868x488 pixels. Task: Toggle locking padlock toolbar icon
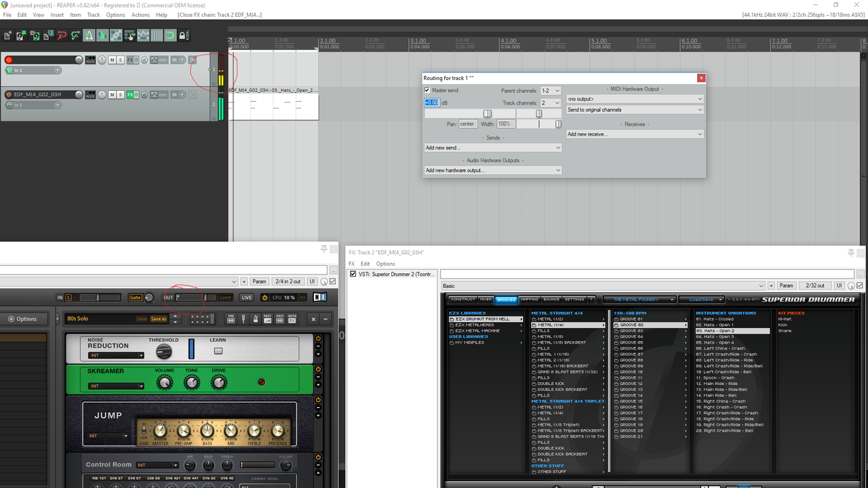click(x=184, y=35)
